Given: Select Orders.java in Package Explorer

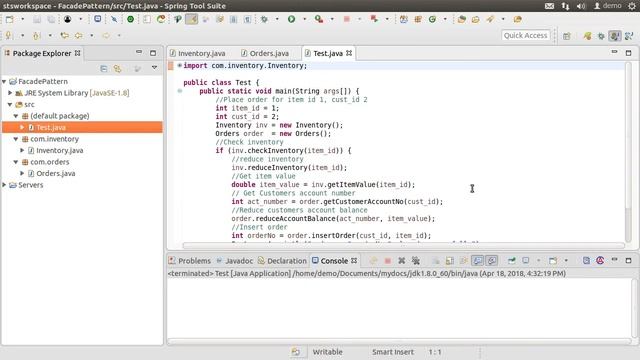Looking at the screenshot, I should click(x=51, y=173).
